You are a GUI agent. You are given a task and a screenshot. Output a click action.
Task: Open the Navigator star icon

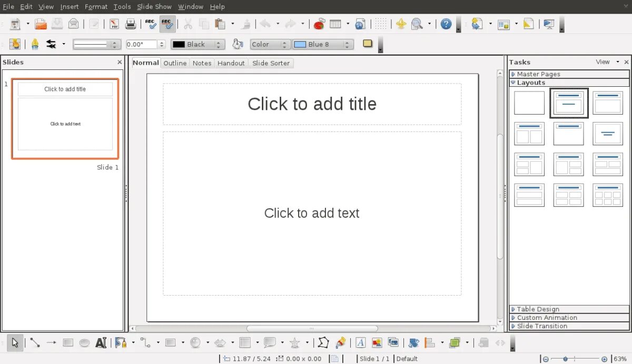point(401,24)
